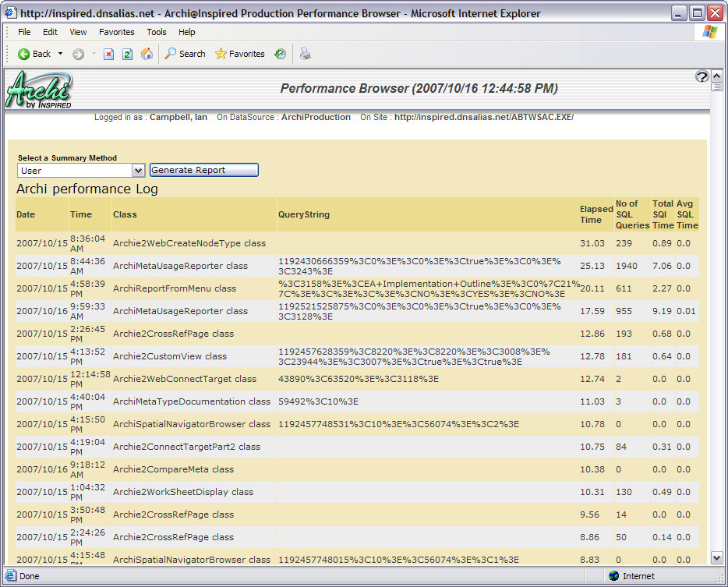Click the help question mark icon
Image resolution: width=728 pixels, height=587 pixels.
point(701,76)
